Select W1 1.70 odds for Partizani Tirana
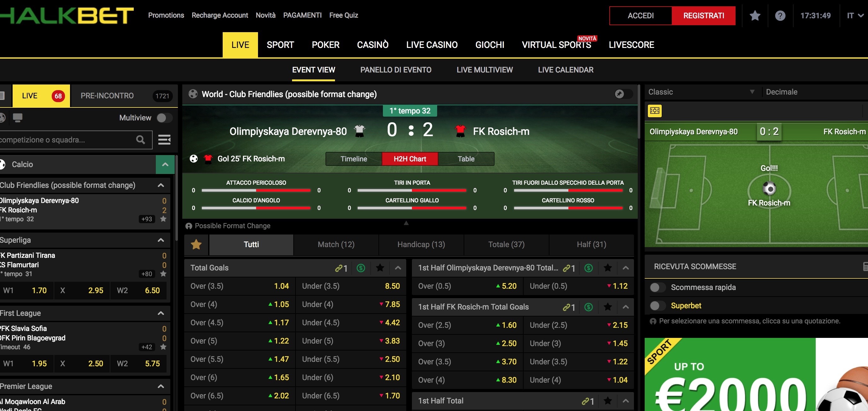This screenshot has width=868, height=411. click(26, 291)
